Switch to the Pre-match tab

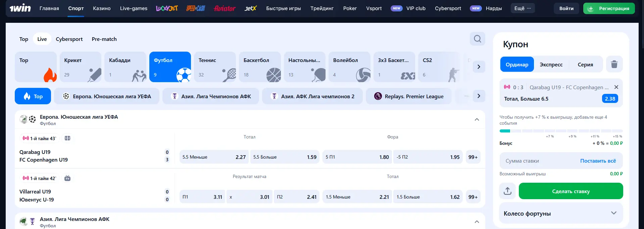104,39
